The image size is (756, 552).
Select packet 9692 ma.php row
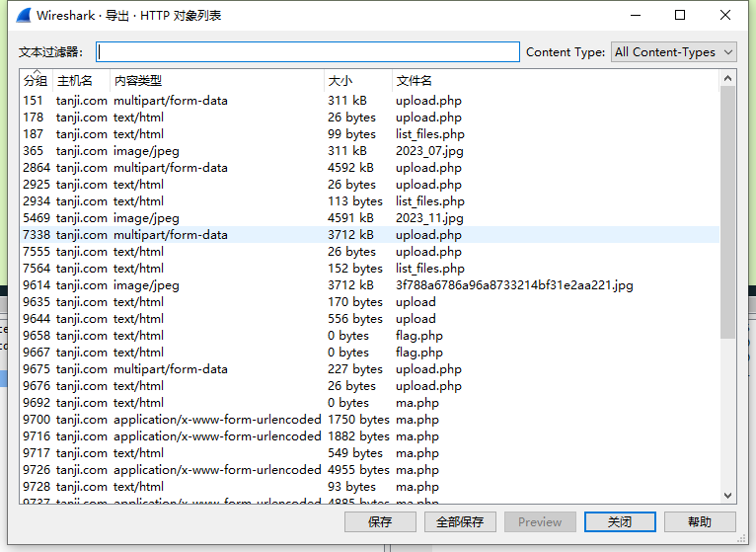pyautogui.click(x=370, y=403)
